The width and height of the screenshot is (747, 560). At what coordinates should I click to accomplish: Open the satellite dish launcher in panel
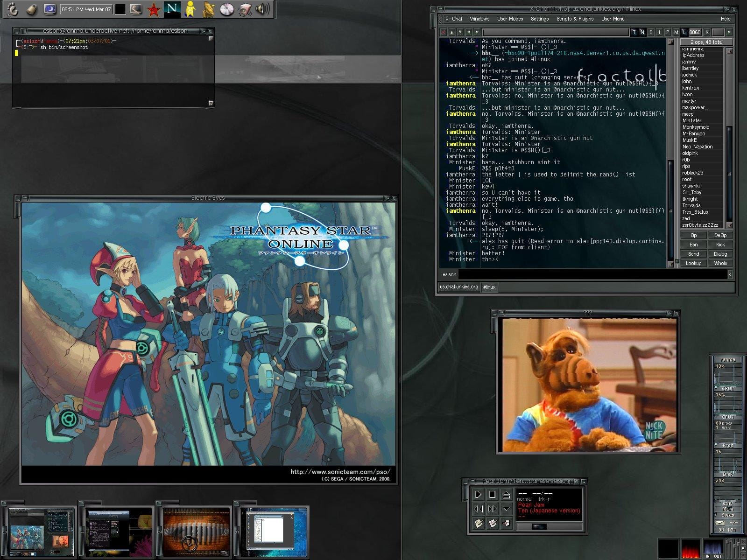(208, 8)
